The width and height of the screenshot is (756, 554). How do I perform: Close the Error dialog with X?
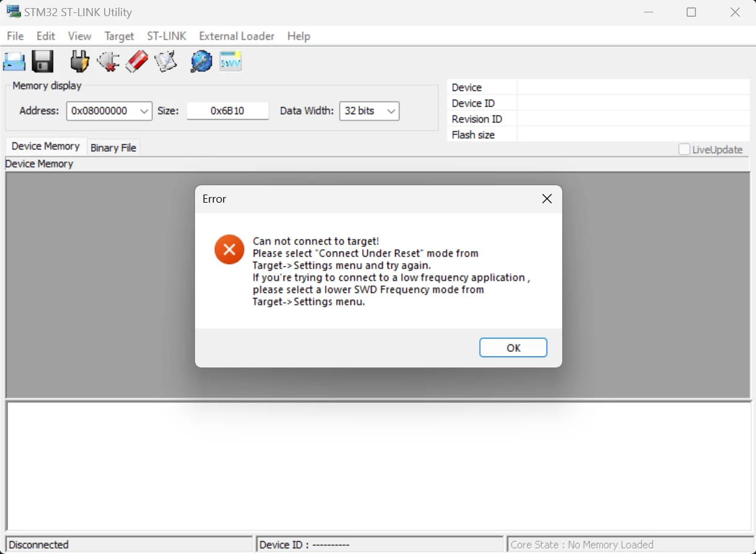(547, 199)
